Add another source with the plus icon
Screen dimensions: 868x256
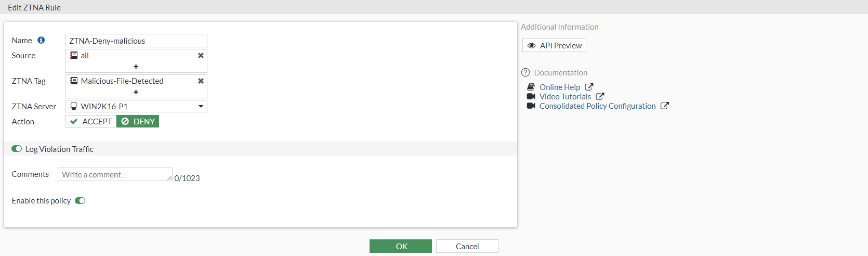point(136,67)
